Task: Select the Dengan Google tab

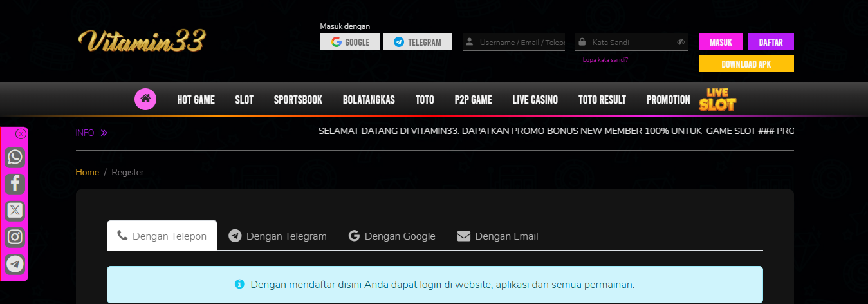Action: pyautogui.click(x=392, y=236)
